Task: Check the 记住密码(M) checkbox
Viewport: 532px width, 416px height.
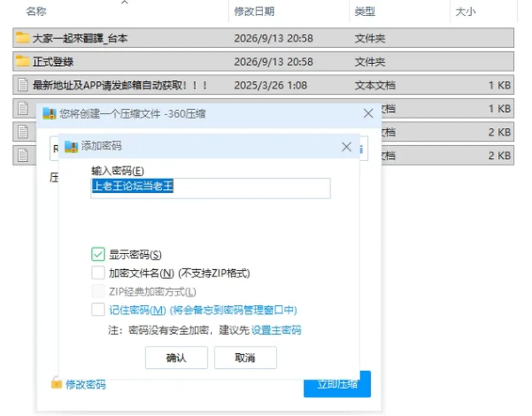Action: pyautogui.click(x=98, y=310)
